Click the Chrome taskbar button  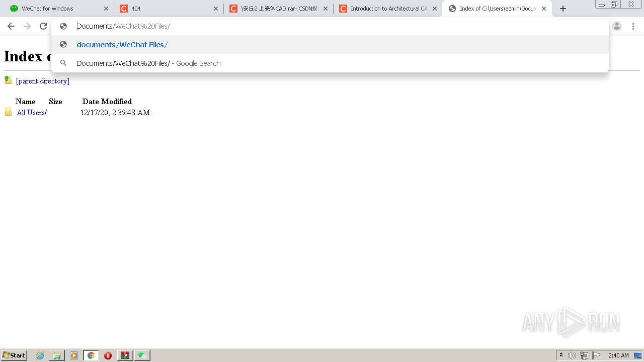[x=91, y=355]
